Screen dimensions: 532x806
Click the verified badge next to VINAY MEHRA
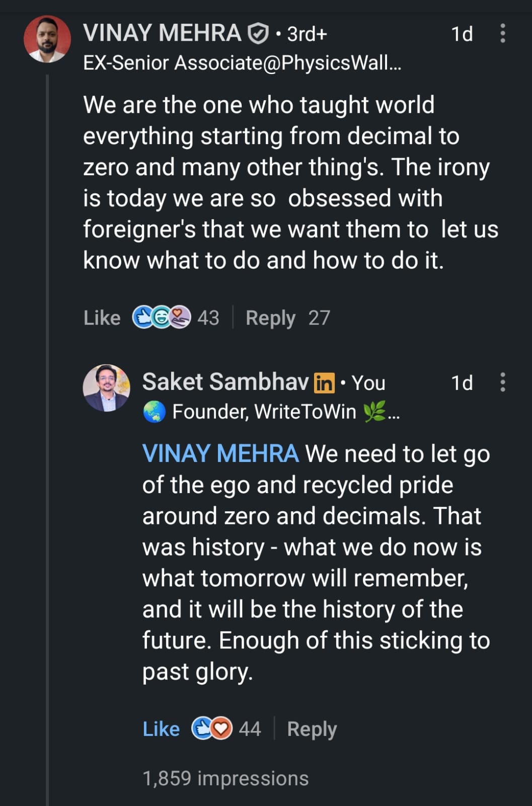(x=258, y=34)
